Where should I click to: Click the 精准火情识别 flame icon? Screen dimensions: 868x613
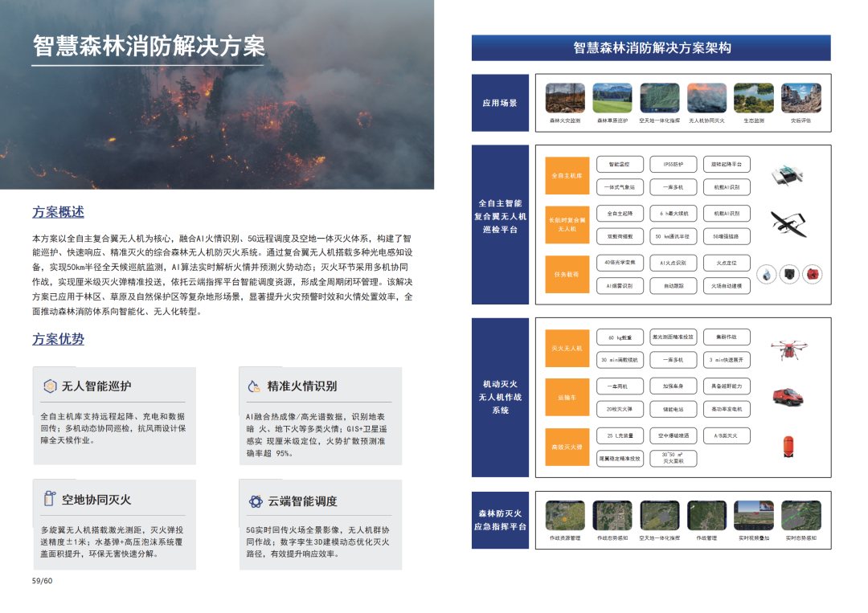click(x=255, y=386)
